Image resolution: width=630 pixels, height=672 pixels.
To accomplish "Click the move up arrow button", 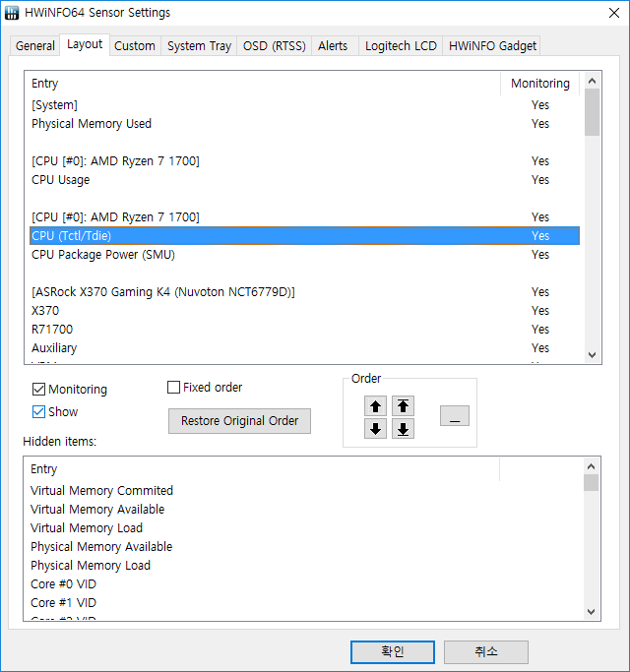I will (375, 405).
